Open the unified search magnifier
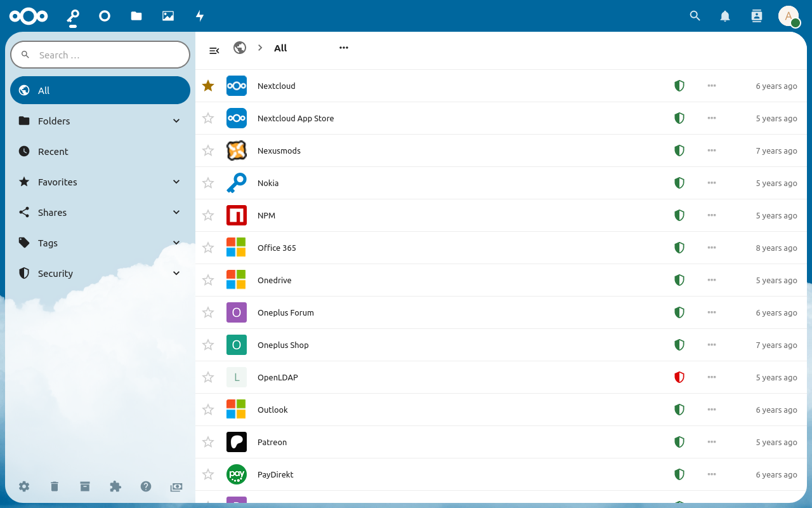This screenshot has height=508, width=812. click(695, 16)
